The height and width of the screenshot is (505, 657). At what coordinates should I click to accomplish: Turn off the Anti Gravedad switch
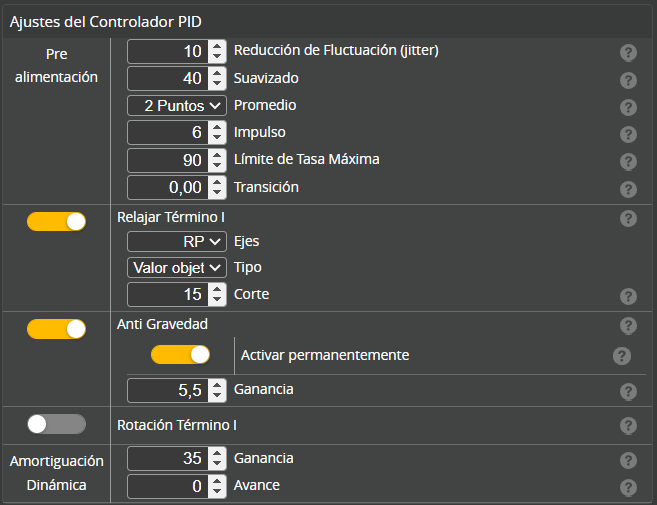tap(56, 328)
